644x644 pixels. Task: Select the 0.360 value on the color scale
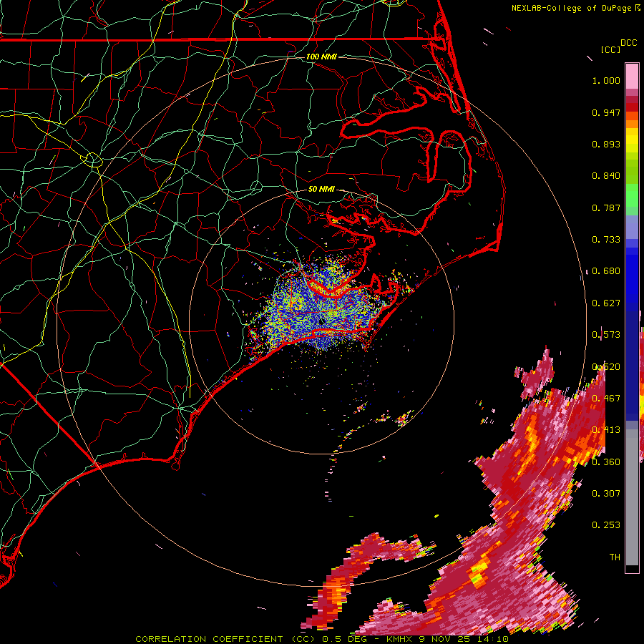606,462
